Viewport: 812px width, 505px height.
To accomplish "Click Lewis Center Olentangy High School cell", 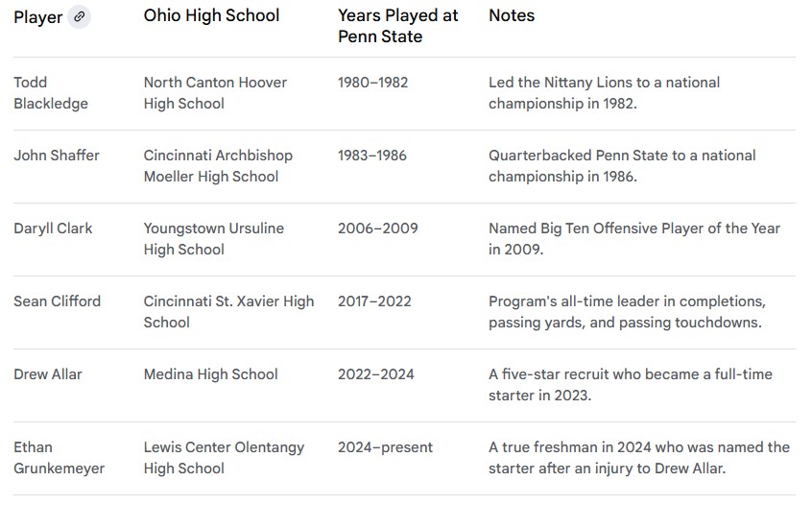I will tap(224, 458).
